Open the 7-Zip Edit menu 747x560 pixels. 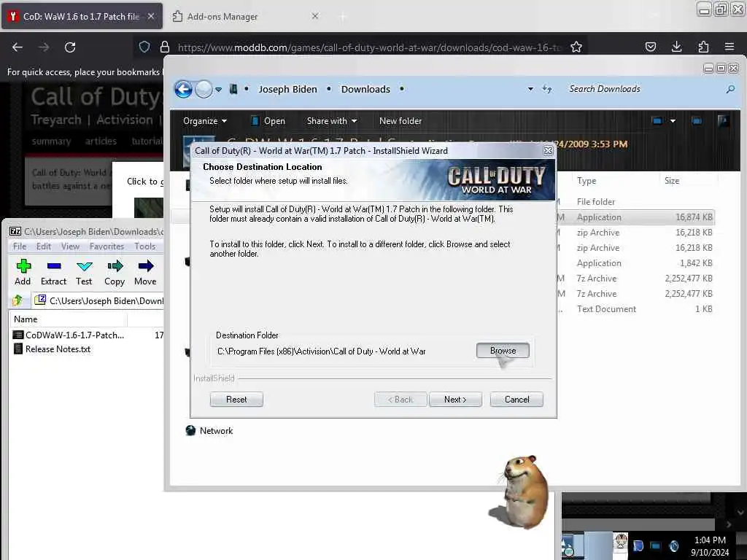coord(43,246)
